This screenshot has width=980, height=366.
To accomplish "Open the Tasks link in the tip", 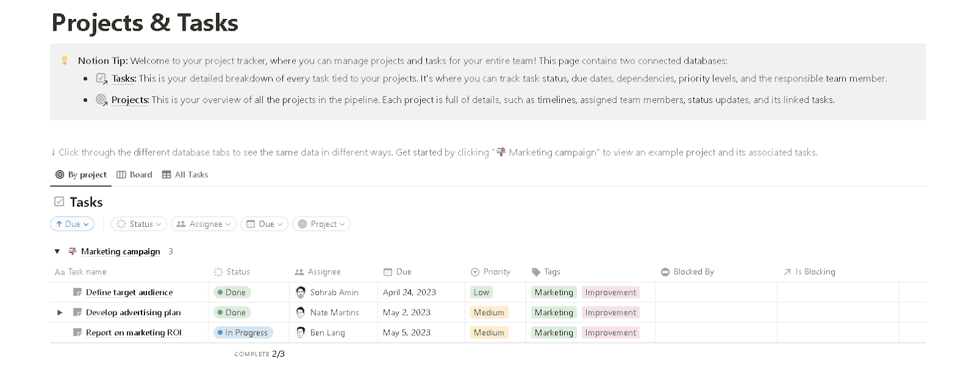I will click(124, 78).
